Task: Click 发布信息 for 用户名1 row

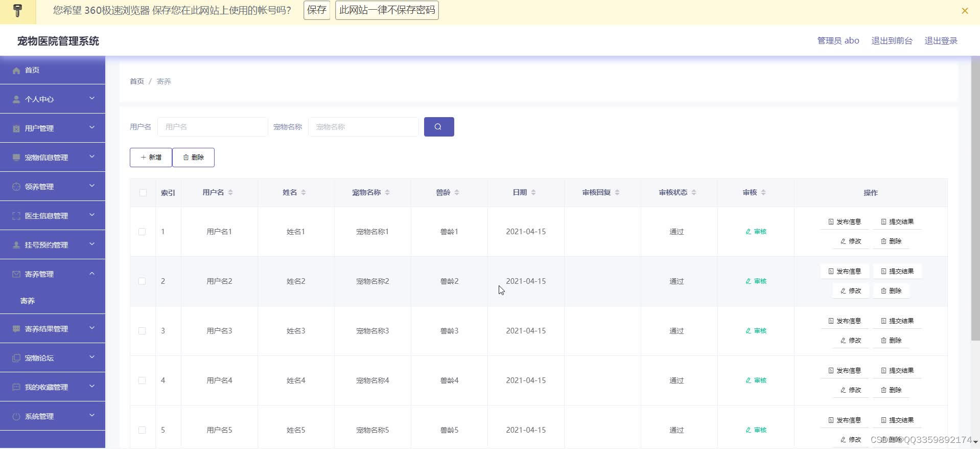Action: 845,222
